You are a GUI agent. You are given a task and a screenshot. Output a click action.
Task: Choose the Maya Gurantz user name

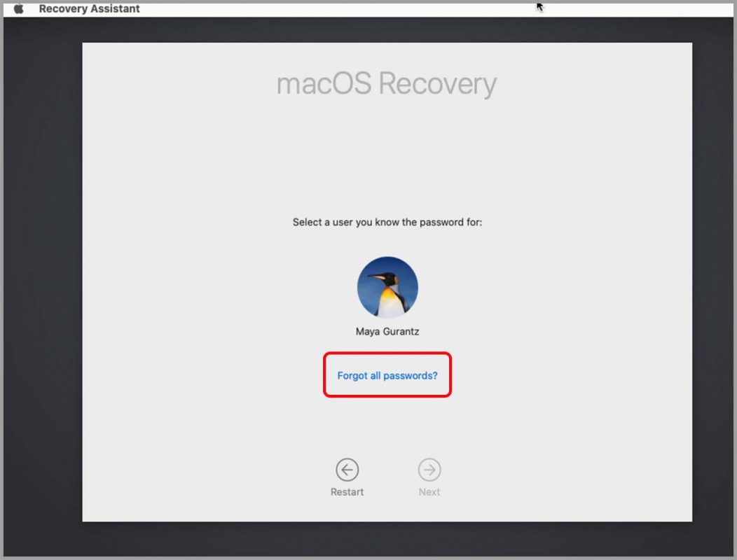click(x=387, y=331)
